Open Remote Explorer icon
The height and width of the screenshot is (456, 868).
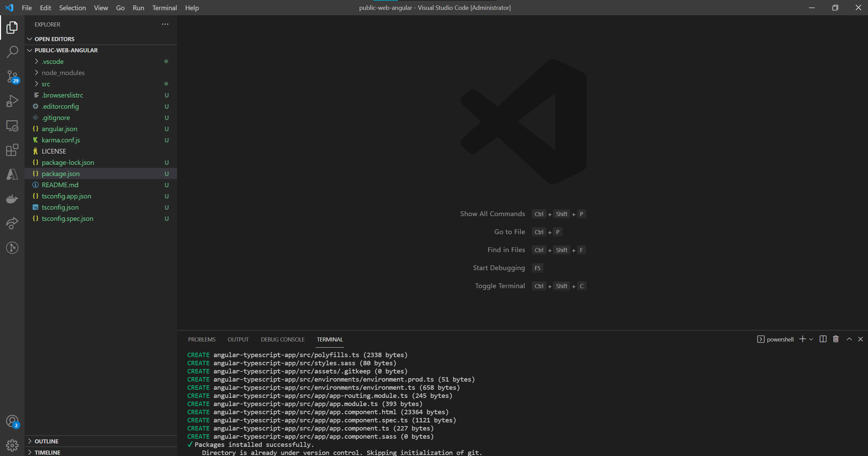12,125
